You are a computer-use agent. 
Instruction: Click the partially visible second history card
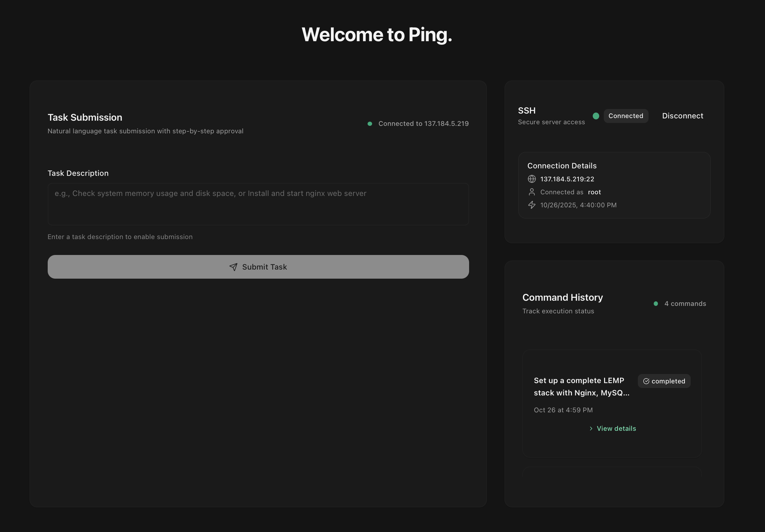tap(612, 472)
